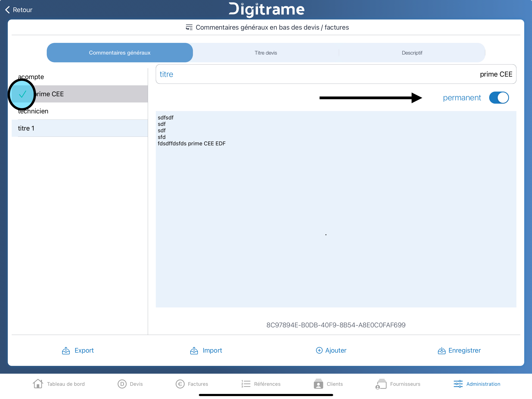This screenshot has width=532, height=399.
Task: Open Factures euro icon
Action: [x=180, y=384]
